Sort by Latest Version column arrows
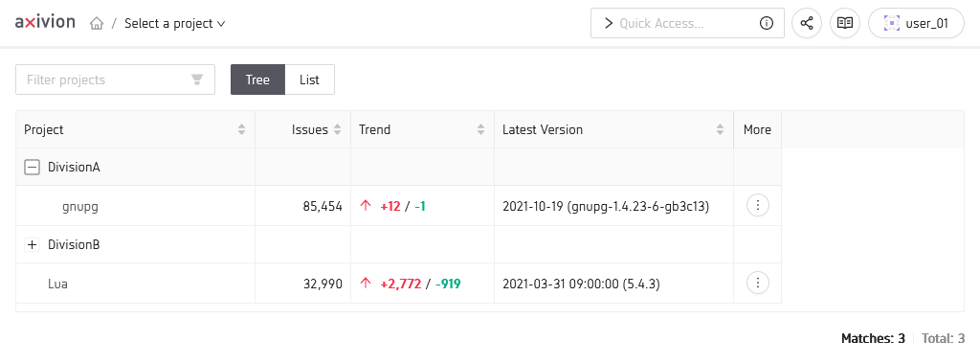This screenshot has width=980, height=364. 720,130
